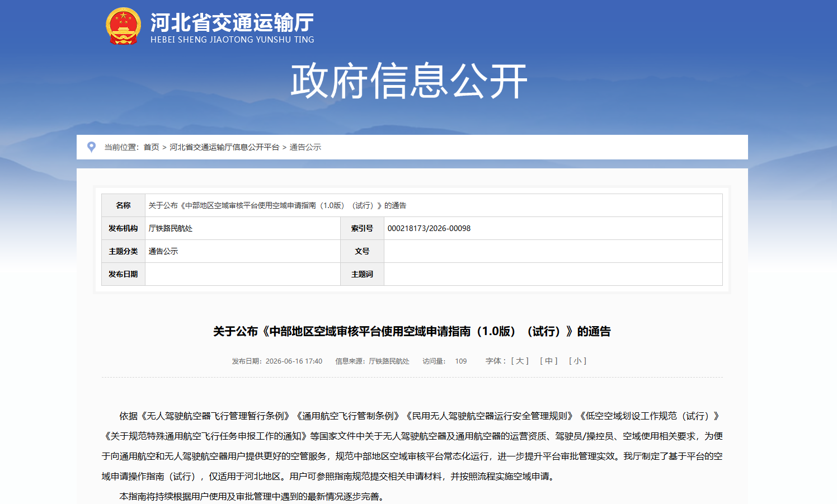
Task: Set font size to 大
Action: coord(520,361)
